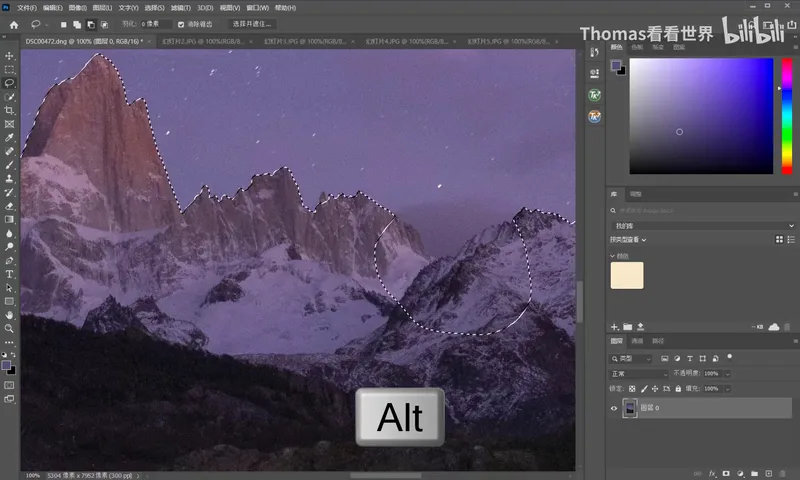Toggle layer filtering on/off switch

click(730, 357)
